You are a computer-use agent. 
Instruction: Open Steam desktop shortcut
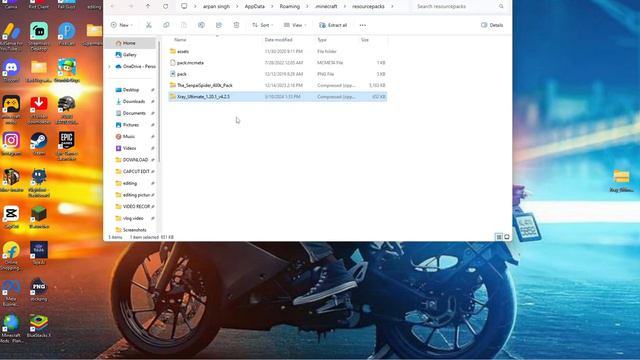point(39,144)
